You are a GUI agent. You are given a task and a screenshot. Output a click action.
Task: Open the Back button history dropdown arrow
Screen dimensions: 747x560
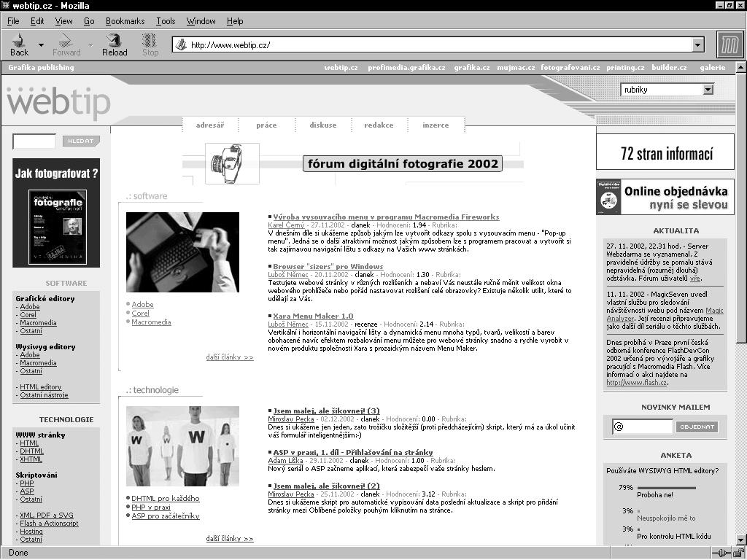pyautogui.click(x=41, y=45)
